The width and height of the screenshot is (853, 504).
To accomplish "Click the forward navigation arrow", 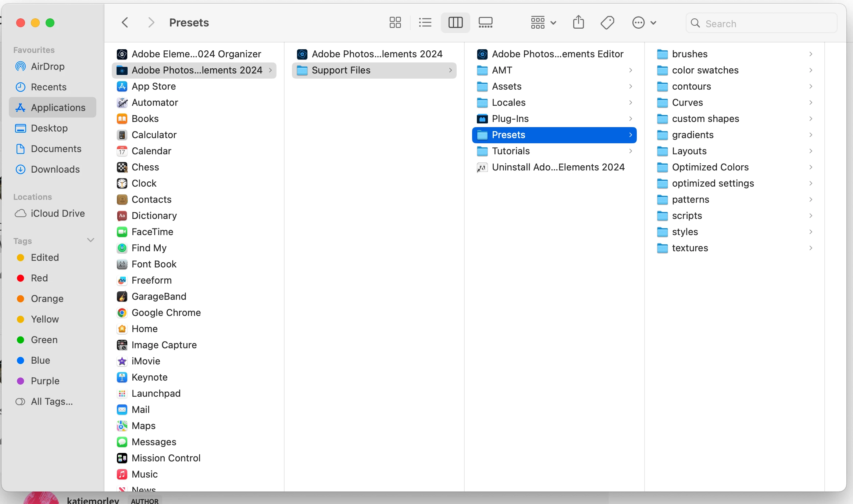I will pos(151,23).
